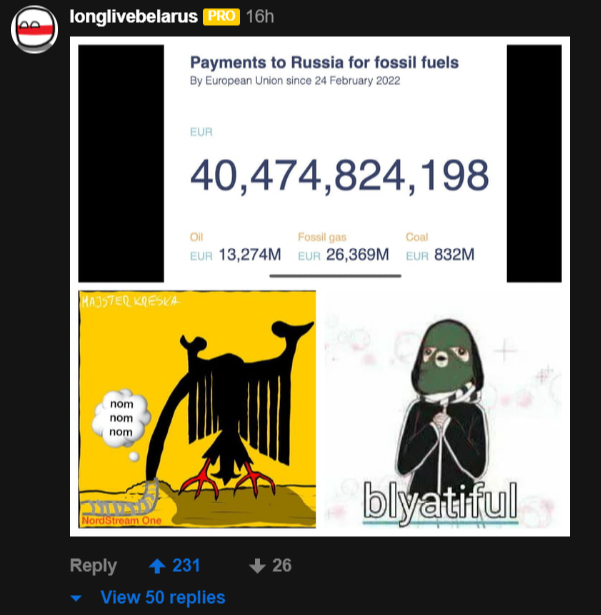Click the German eagle cartoon panel
This screenshot has height=615, width=601.
point(197,409)
